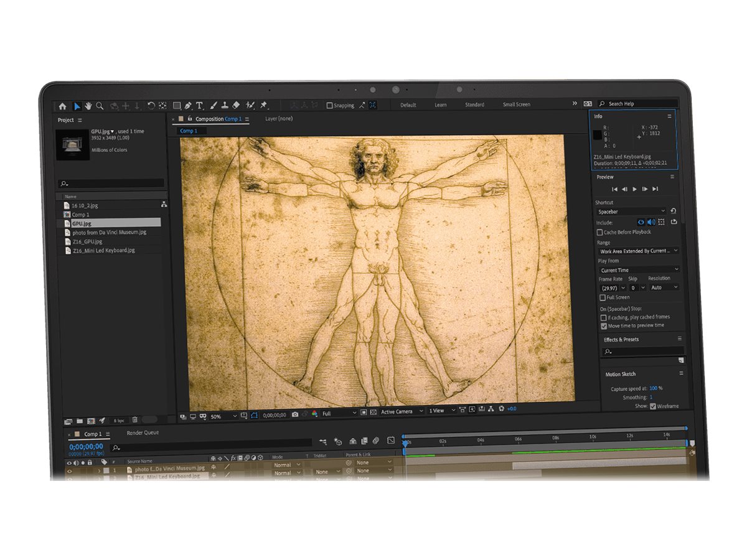Jump to first frame in Preview panel
The width and height of the screenshot is (747, 560).
(615, 189)
